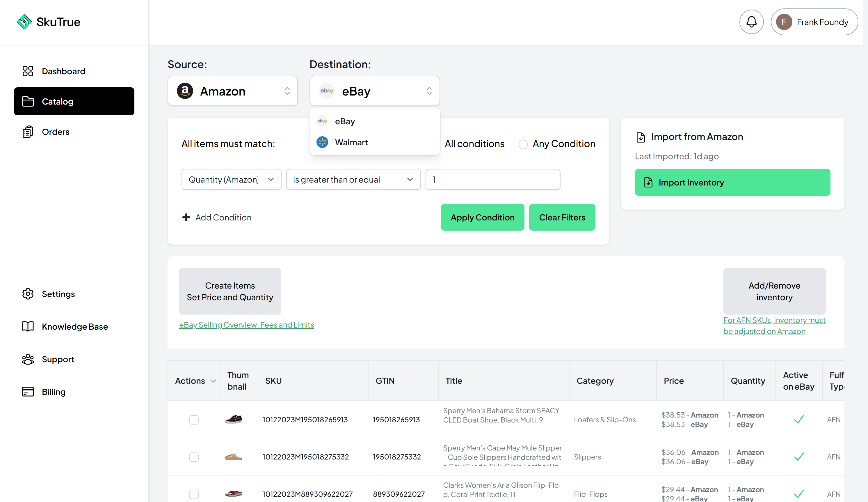Image resolution: width=868 pixels, height=502 pixels.
Task: Open Orders via clipboard icon
Action: [28, 132]
